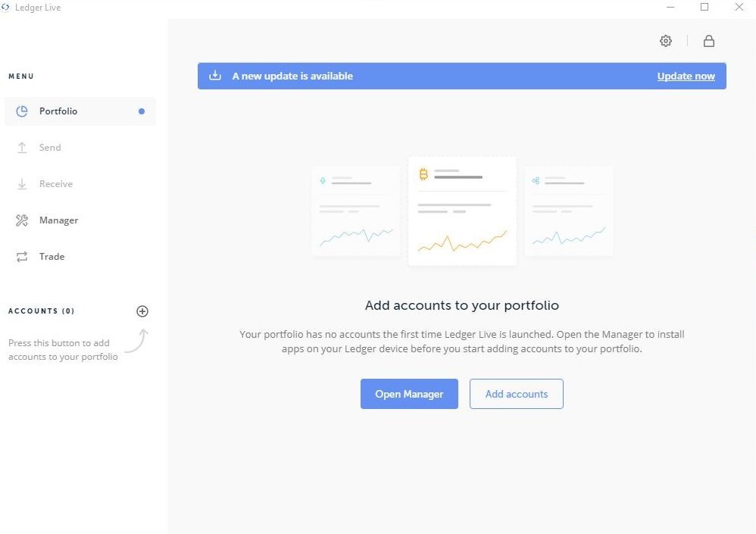The height and width of the screenshot is (534, 756).
Task: Go to the Trade section
Action: click(52, 257)
